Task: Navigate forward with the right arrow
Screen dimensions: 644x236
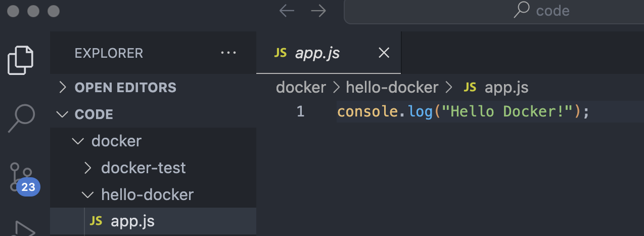Action: point(318,11)
